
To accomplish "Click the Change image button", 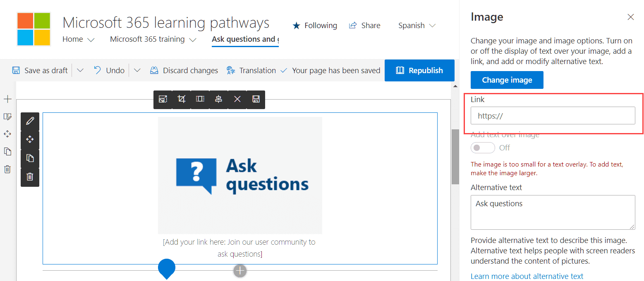I will pos(507,80).
